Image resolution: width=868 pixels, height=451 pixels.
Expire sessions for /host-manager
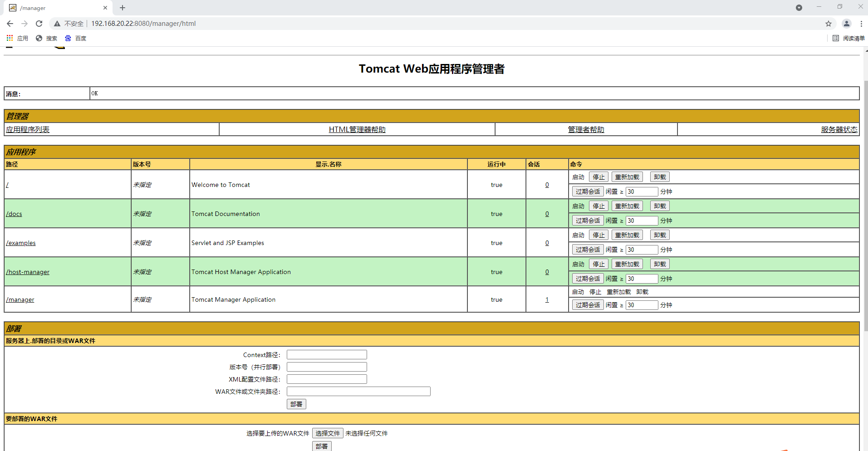(588, 279)
